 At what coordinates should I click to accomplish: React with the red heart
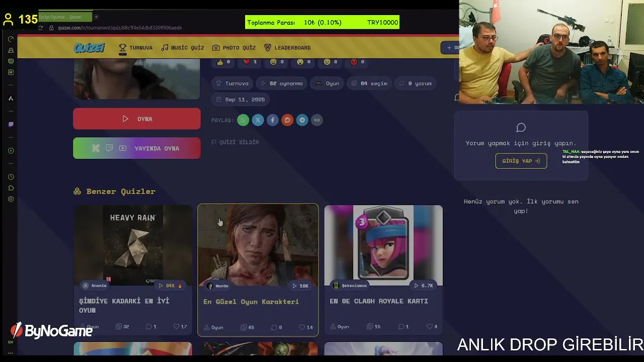point(250,62)
